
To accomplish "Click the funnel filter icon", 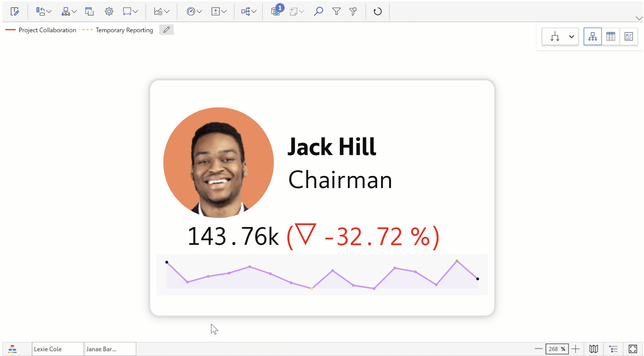I will tap(336, 11).
